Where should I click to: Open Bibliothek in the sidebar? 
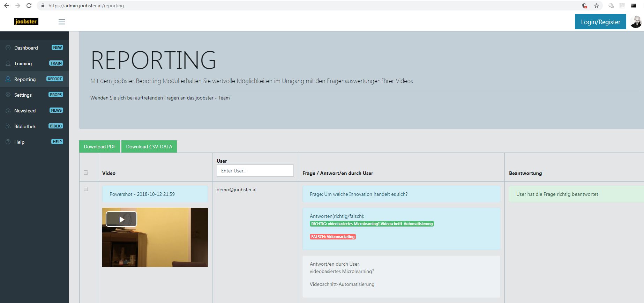point(25,126)
